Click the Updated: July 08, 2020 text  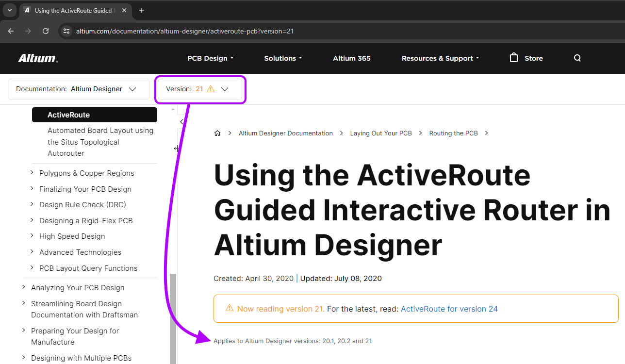pos(341,279)
